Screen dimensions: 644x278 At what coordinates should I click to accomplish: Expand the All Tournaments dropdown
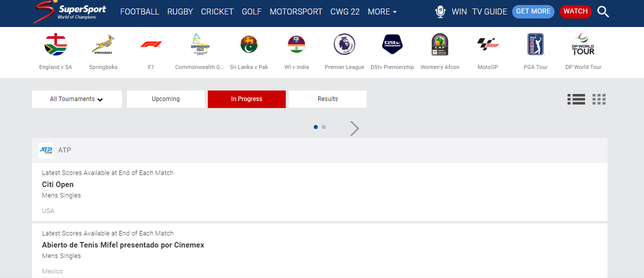pos(77,99)
